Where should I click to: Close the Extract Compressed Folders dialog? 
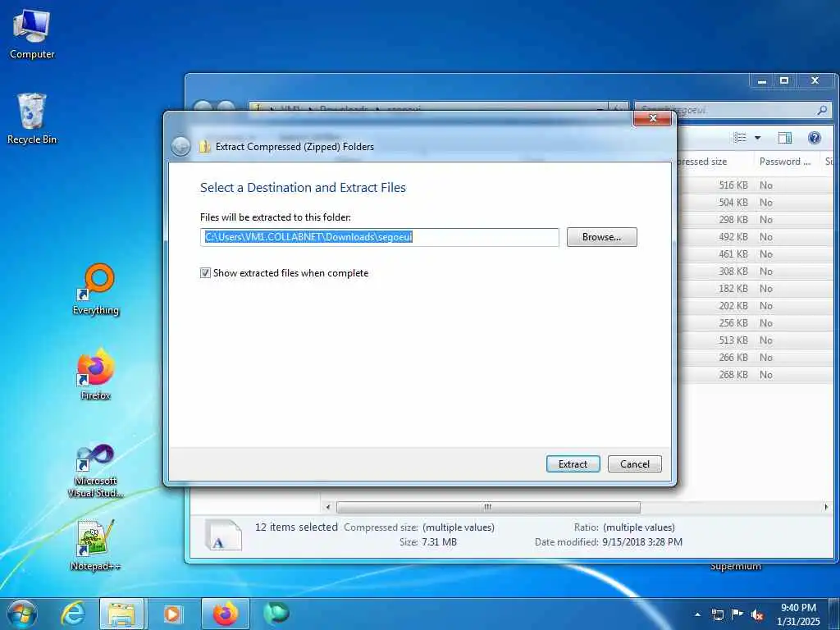tap(652, 118)
